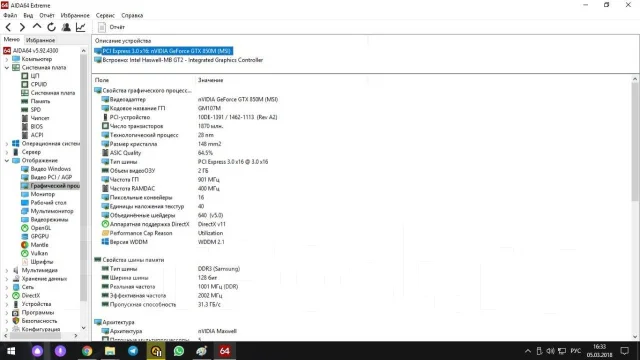Open the user profile toolbar icon
The image size is (640, 360).
[66, 27]
